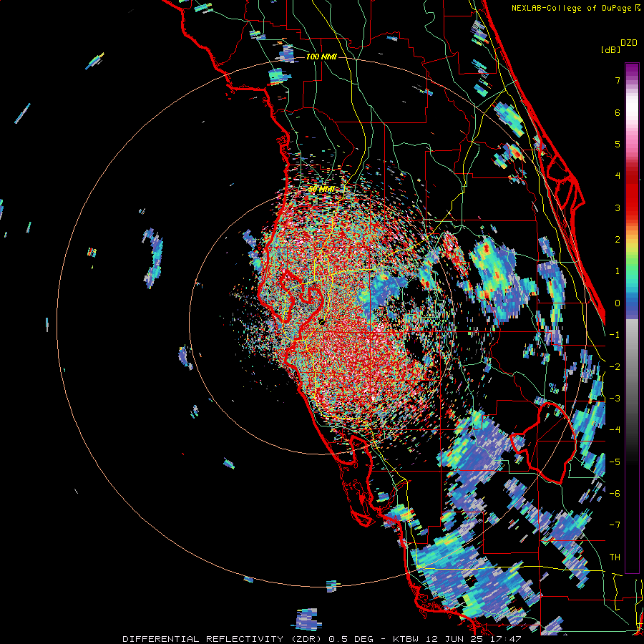Image resolution: width=644 pixels, height=644 pixels.
Task: Select the -4 value on color scale
Action: [615, 430]
